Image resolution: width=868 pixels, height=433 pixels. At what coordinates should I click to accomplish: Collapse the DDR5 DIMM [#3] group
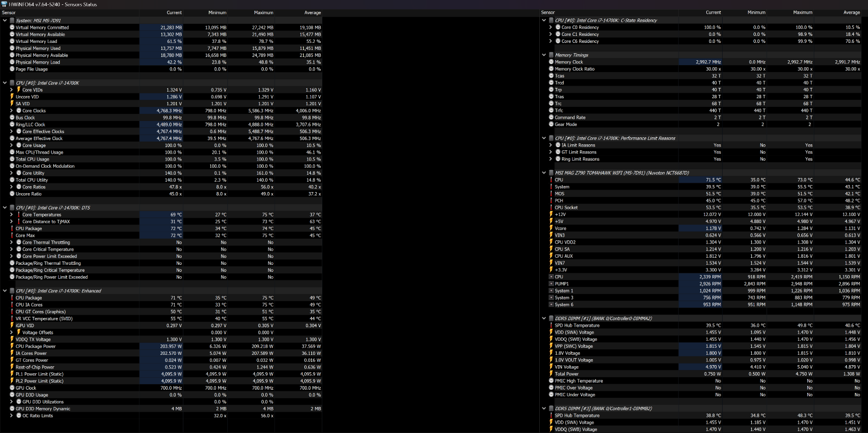click(x=544, y=409)
